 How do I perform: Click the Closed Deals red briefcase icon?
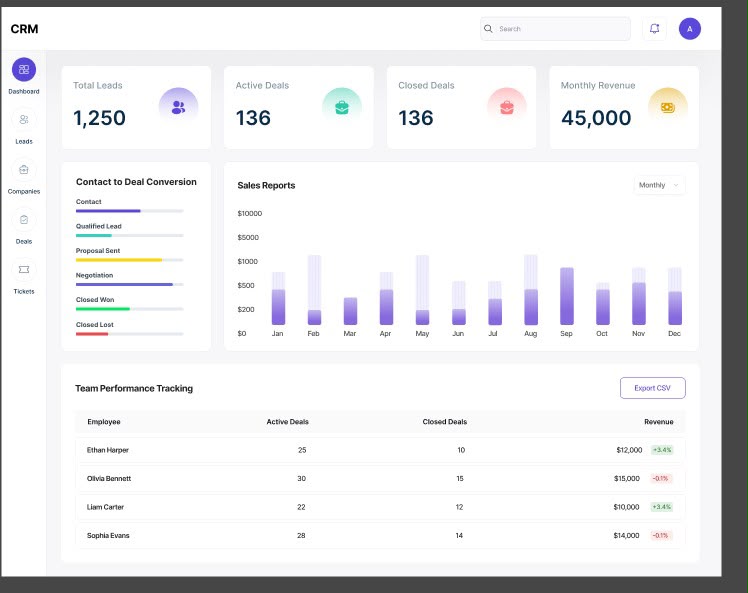pos(507,107)
